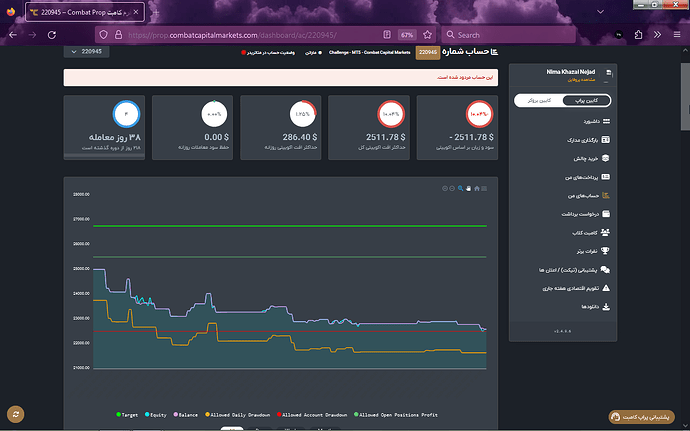Click the chart reset home icon
This screenshot has width=690, height=431.
coord(477,188)
